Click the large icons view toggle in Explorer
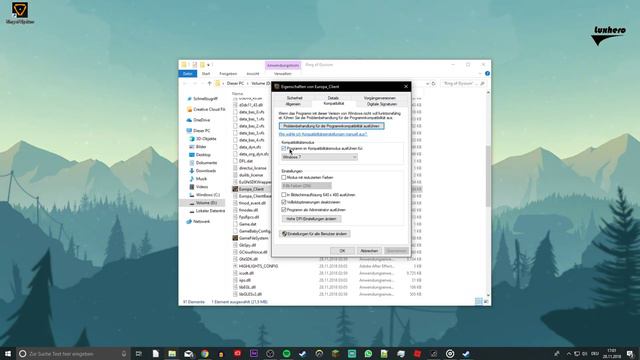This screenshot has width=640, height=360. click(486, 302)
